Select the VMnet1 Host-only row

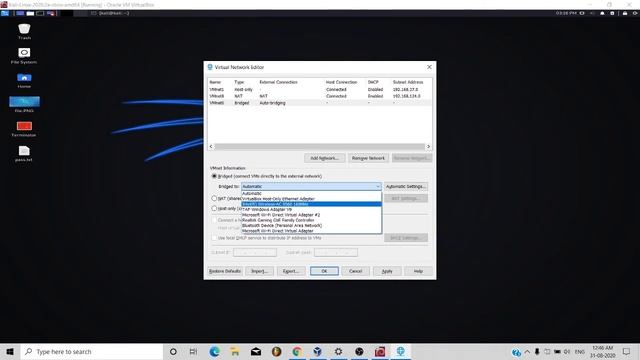tap(320, 89)
